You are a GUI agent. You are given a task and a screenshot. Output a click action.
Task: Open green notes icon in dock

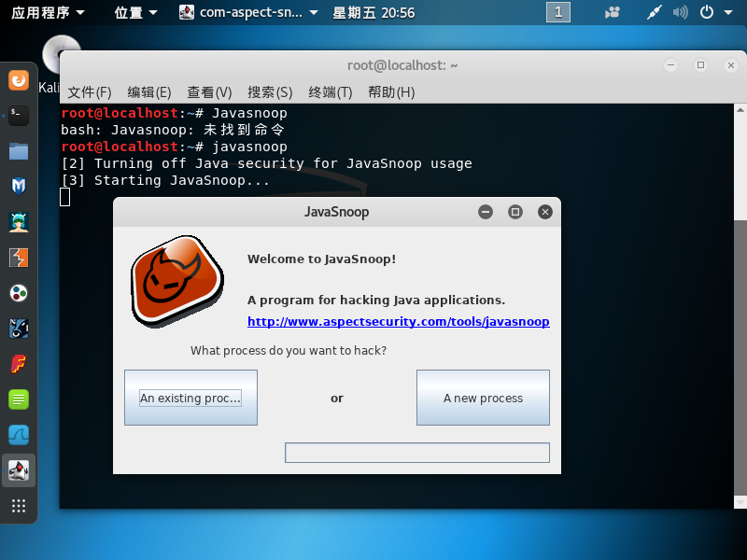point(19,399)
